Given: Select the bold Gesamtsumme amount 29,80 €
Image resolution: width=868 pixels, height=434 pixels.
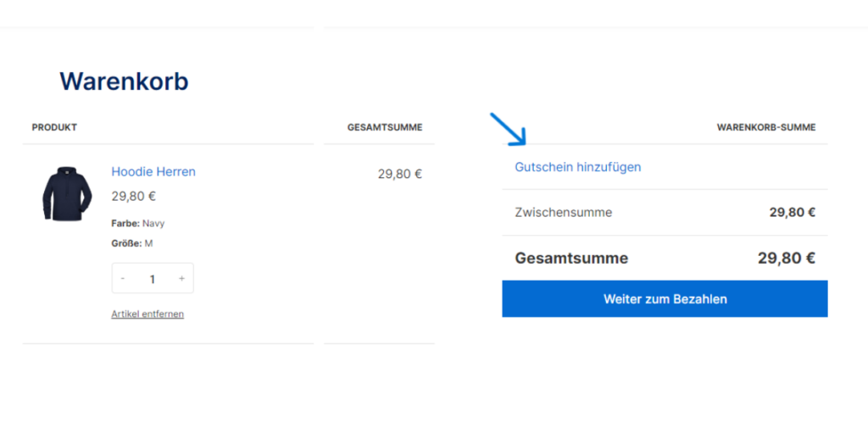Looking at the screenshot, I should tap(787, 258).
